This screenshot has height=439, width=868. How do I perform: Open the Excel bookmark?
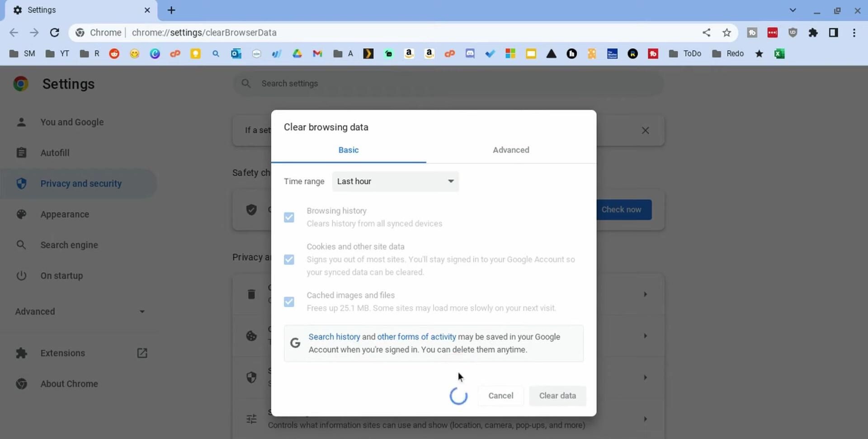point(779,54)
